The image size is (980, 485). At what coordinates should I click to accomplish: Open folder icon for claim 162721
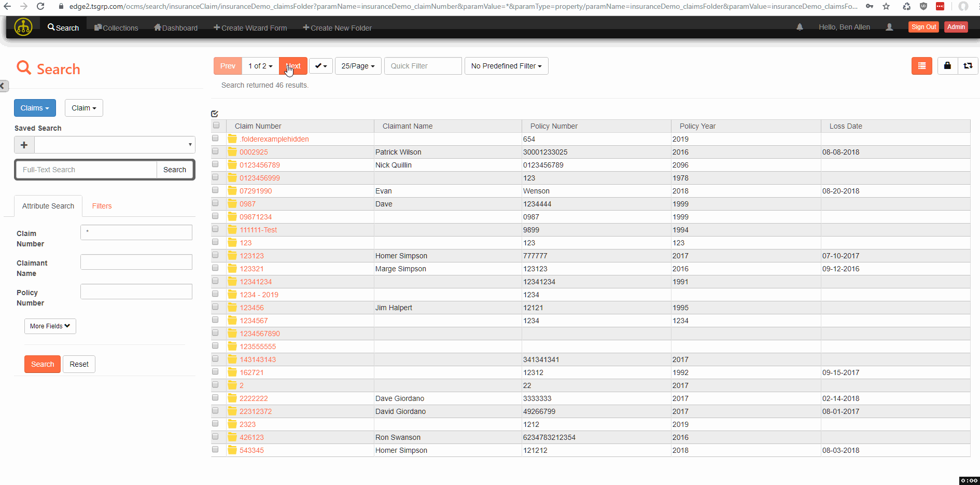232,372
